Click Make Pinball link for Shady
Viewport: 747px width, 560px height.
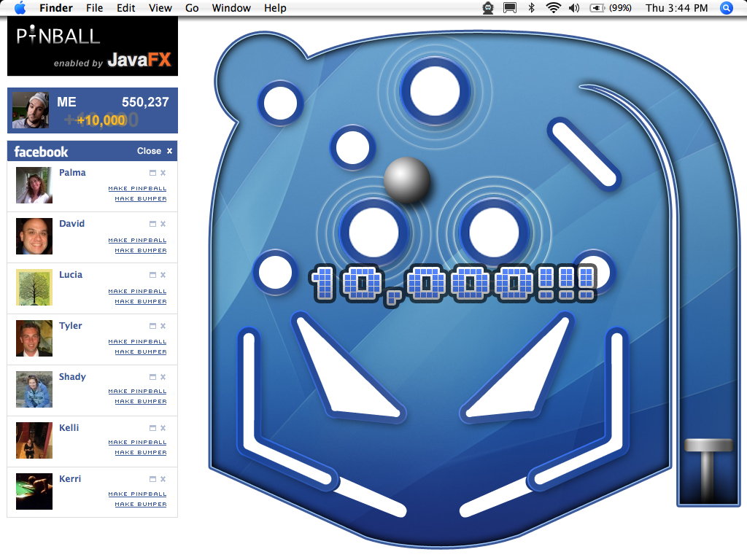137,392
